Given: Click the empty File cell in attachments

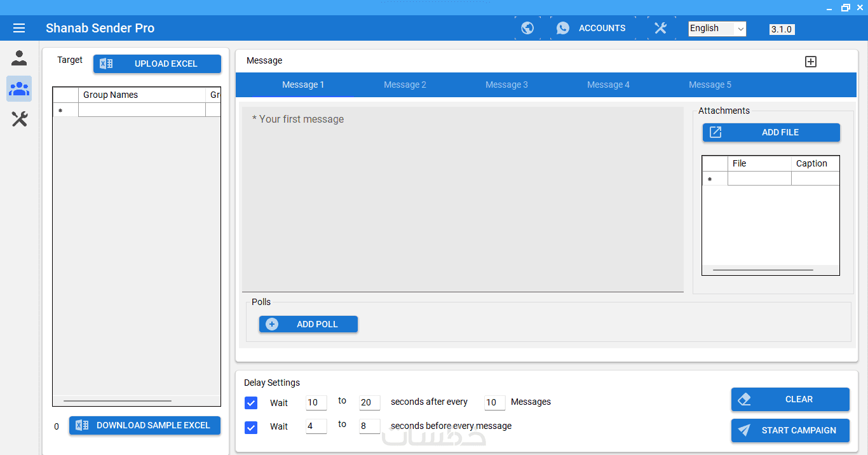Looking at the screenshot, I should pyautogui.click(x=760, y=179).
